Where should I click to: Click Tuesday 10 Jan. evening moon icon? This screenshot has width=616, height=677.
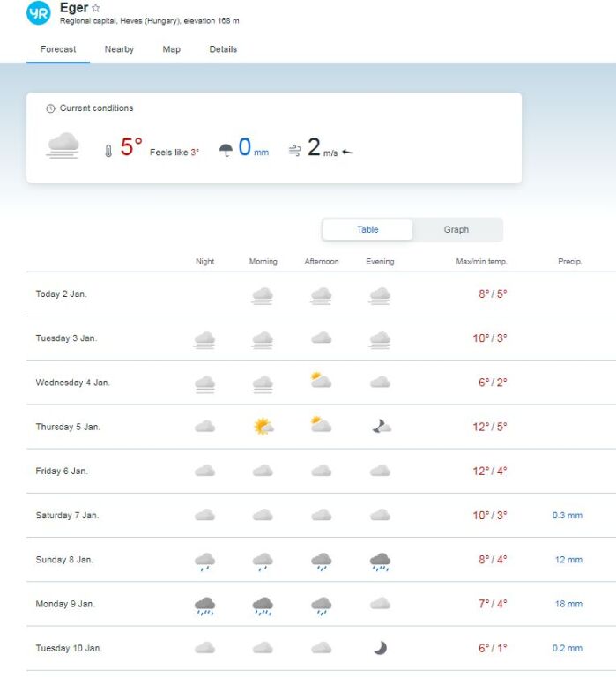coord(380,648)
